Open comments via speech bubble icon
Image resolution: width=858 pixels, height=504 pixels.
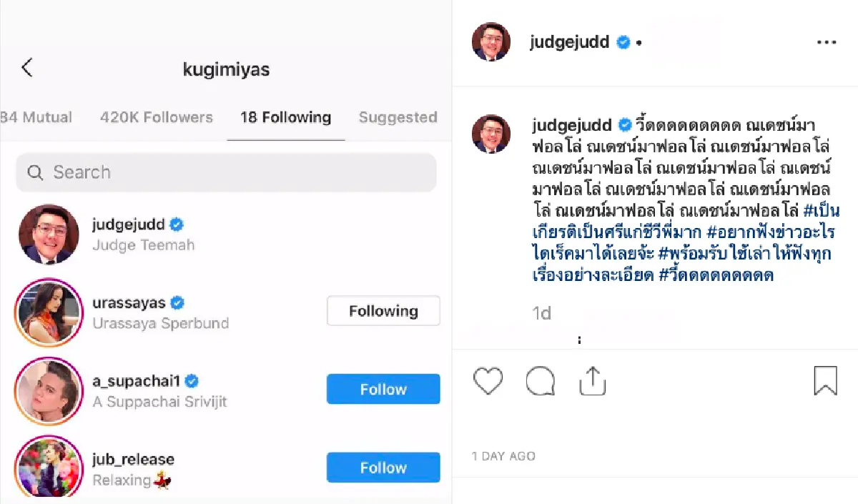click(540, 381)
